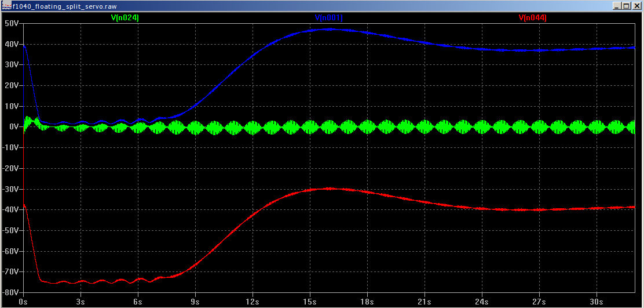Click the blue trace peak near 16s
644x308 pixels.
coord(329,29)
